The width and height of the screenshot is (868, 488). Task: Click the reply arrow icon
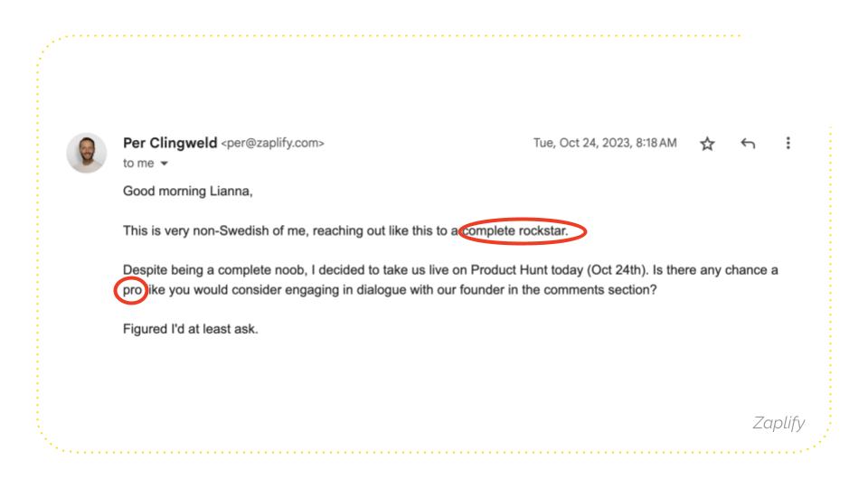click(748, 144)
